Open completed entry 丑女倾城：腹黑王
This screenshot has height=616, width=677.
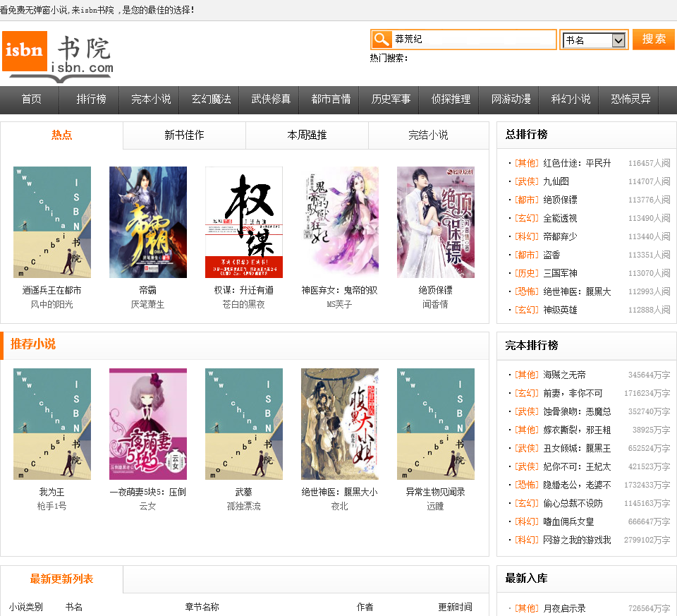[577, 448]
